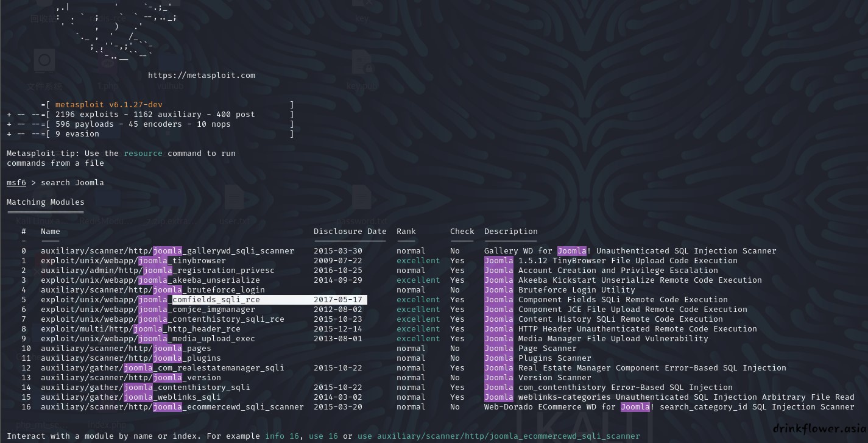This screenshot has height=443, width=868.
Task: Click description 'Joomla Component Fields SQLi Remote Code Execution'
Action: pyautogui.click(x=606, y=300)
